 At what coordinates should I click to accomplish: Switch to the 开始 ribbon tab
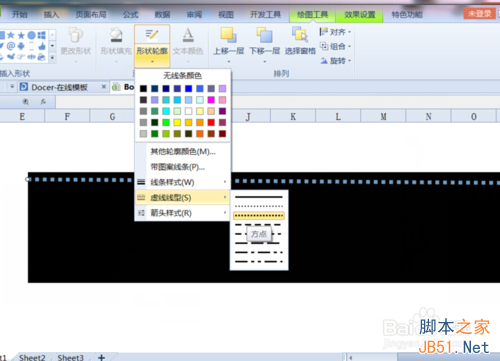(x=20, y=14)
